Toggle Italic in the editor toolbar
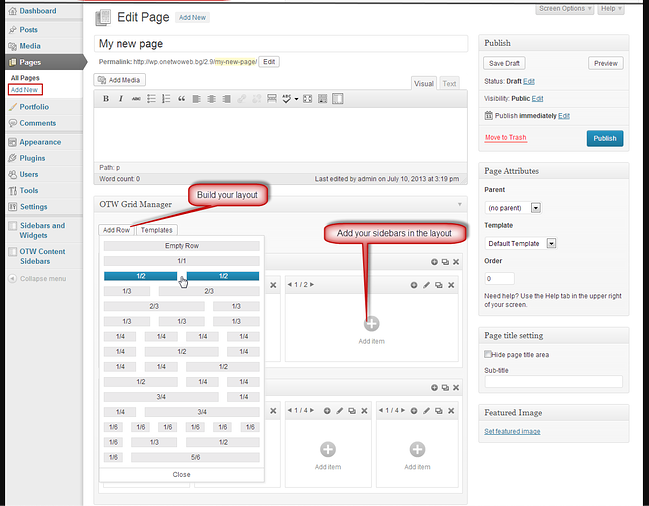Image resolution: width=649 pixels, height=506 pixels. tap(121, 99)
